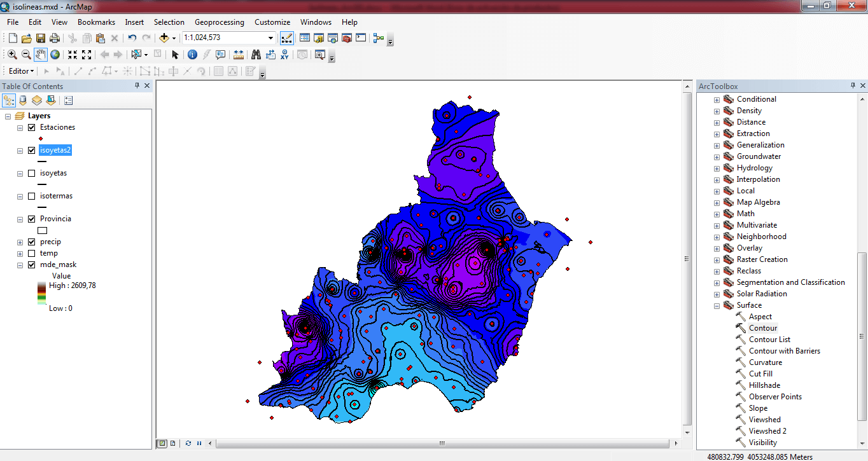The image size is (868, 461).
Task: Select the Full Extent globe icon
Action: pos(55,55)
